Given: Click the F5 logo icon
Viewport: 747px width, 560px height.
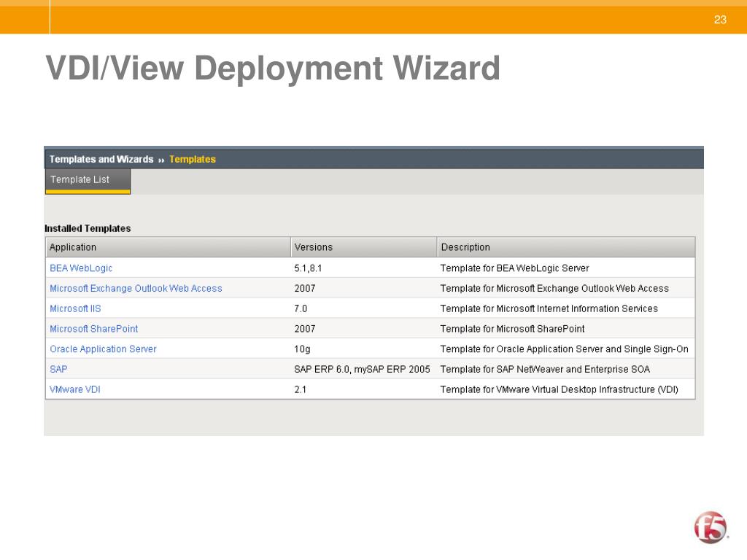Looking at the screenshot, I should pyautogui.click(x=711, y=527).
